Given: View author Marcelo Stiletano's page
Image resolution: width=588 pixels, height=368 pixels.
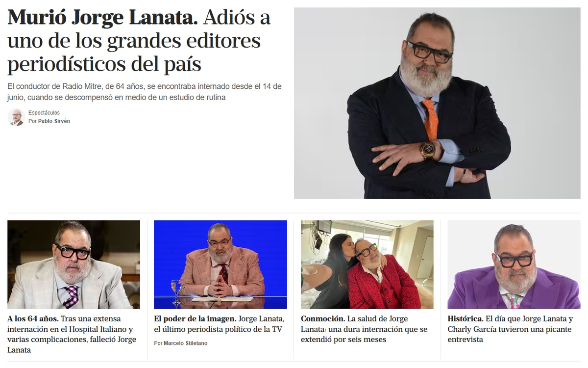Looking at the screenshot, I should (185, 343).
